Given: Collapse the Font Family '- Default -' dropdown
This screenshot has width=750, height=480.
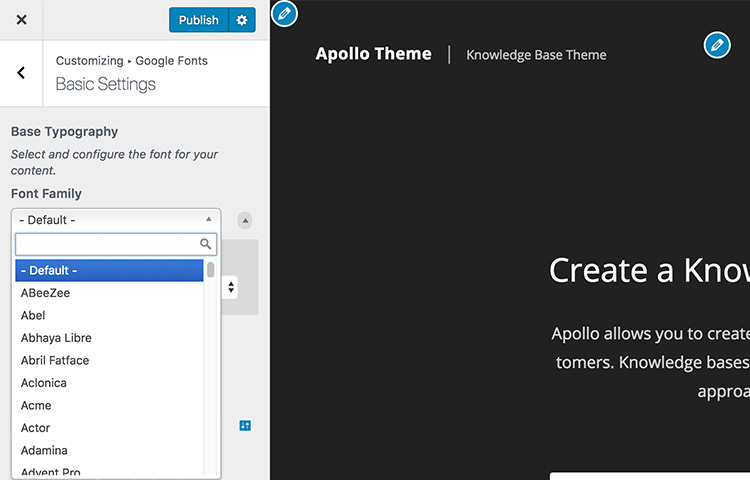Looking at the screenshot, I should point(116,220).
